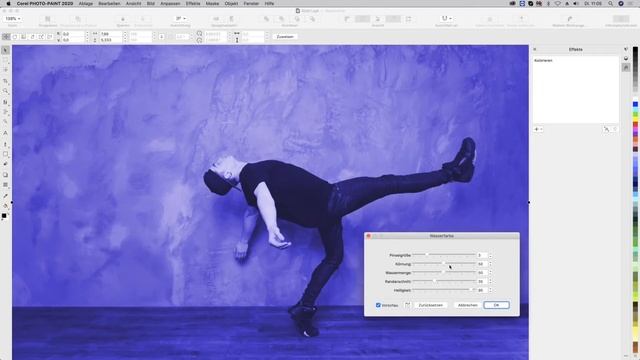Screen dimensions: 640x360
Task: Click the width field showing 7,69
Action: (110, 34)
